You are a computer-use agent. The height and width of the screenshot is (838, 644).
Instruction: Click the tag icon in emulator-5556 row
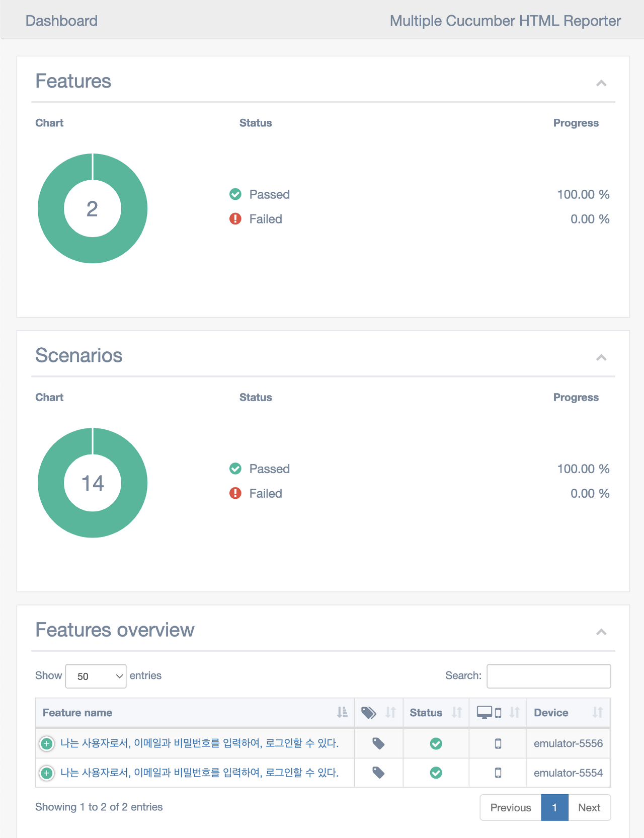point(378,743)
